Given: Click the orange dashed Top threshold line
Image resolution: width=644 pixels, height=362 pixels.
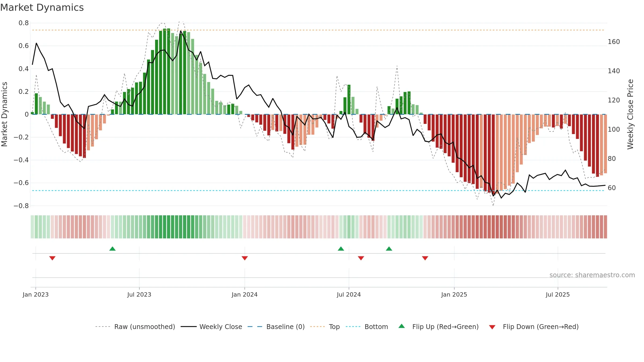Looking at the screenshot, I should [318, 30].
